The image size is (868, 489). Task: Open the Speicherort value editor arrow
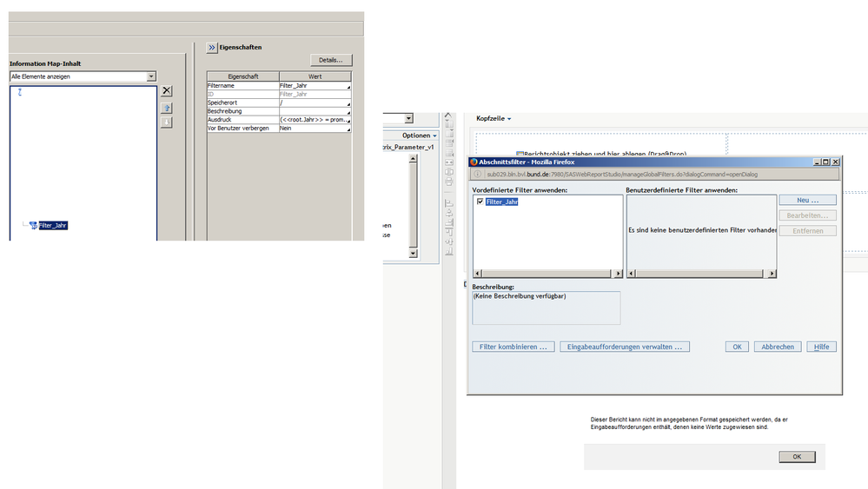coord(348,104)
